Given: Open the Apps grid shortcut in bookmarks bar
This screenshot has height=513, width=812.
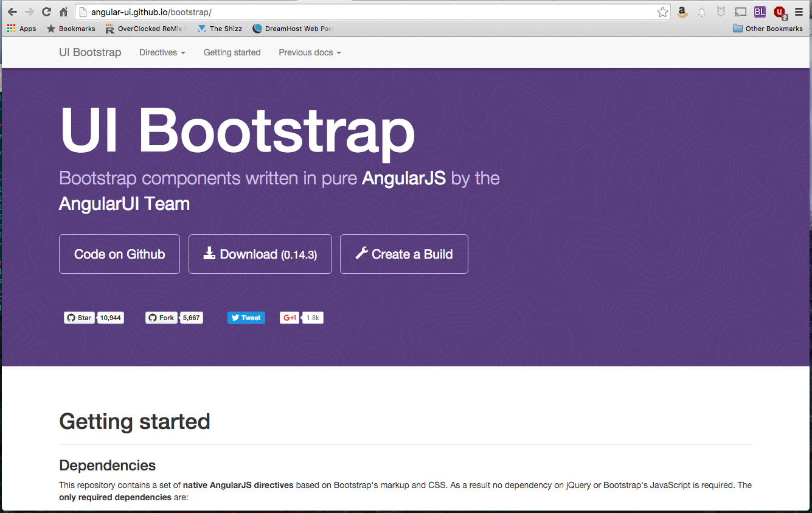Looking at the screenshot, I should [21, 29].
